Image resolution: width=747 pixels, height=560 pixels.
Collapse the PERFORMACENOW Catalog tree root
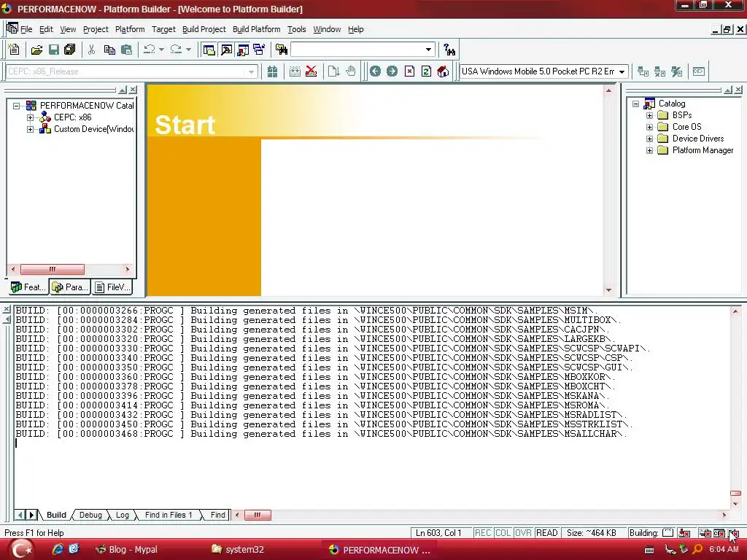(17, 106)
